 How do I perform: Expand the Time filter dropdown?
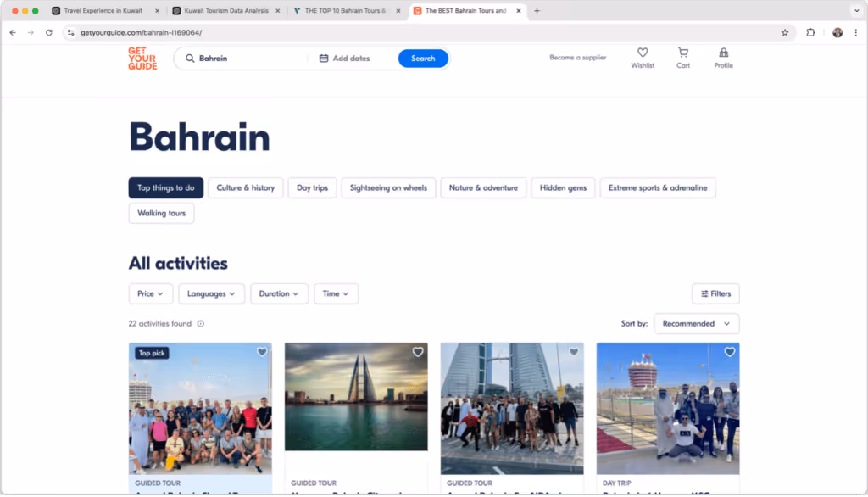point(336,293)
